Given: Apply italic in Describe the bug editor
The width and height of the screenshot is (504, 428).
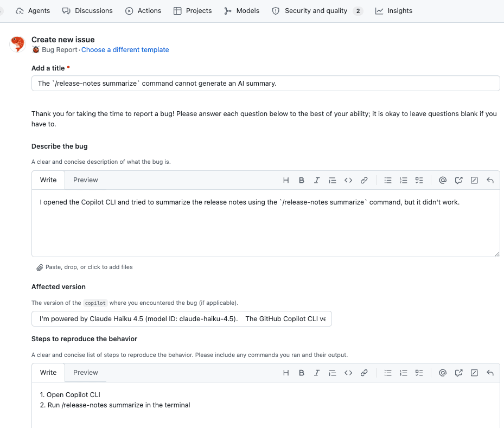Looking at the screenshot, I should [x=317, y=180].
